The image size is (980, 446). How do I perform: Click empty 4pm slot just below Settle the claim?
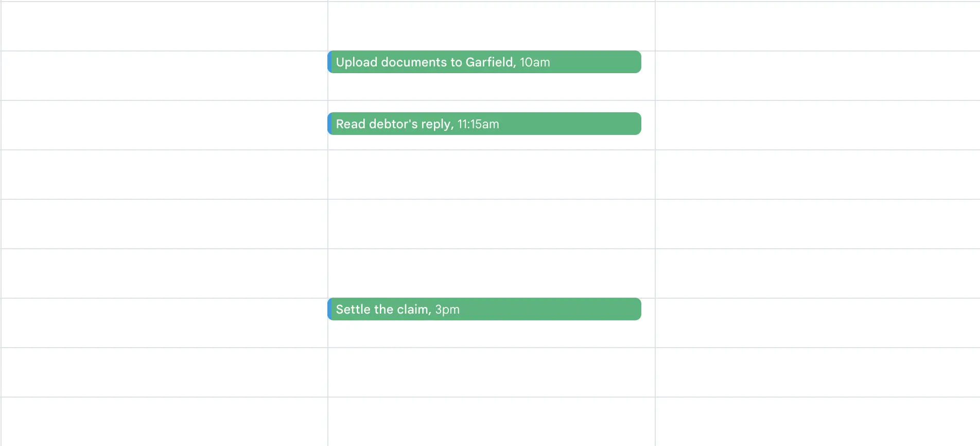click(491, 372)
